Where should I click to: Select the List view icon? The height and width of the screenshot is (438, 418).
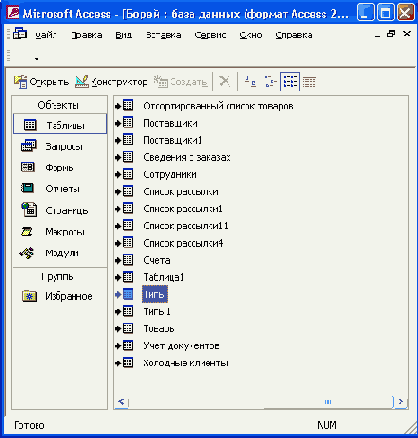290,81
